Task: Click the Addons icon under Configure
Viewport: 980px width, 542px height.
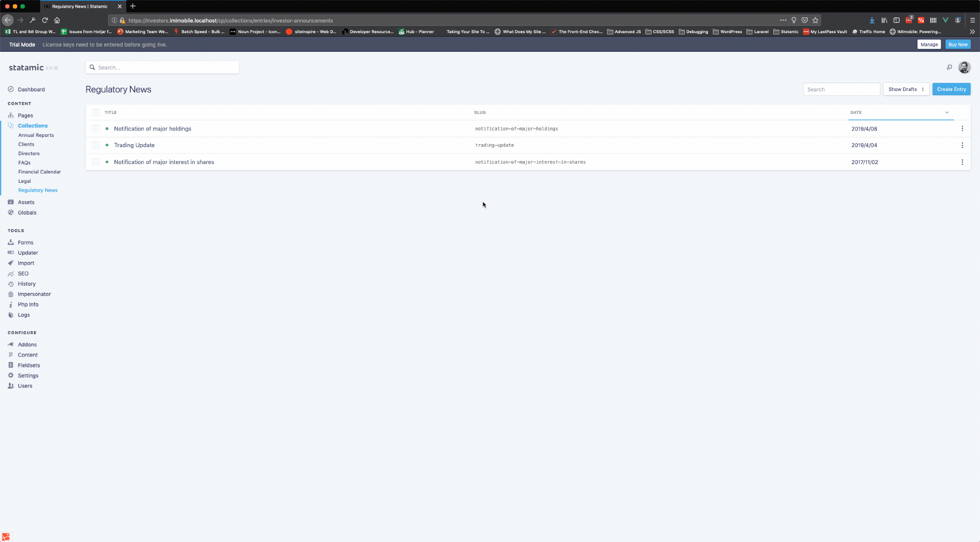Action: (x=11, y=344)
